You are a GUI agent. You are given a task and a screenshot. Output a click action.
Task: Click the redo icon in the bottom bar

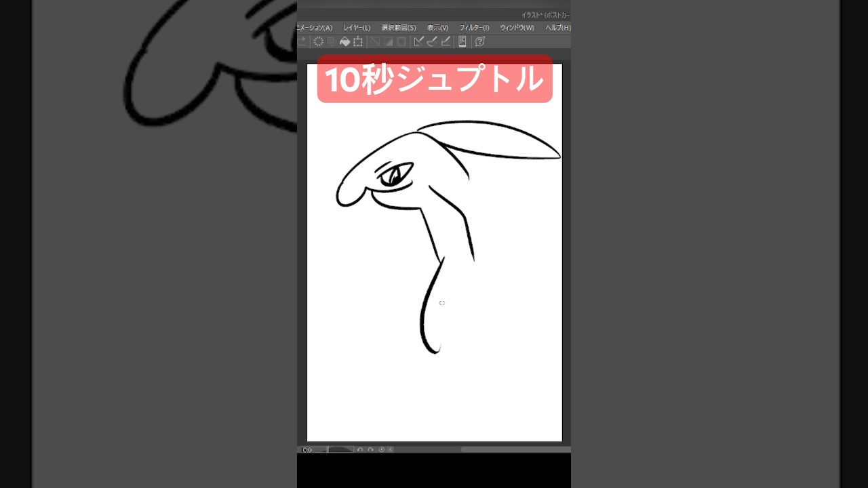click(x=370, y=449)
